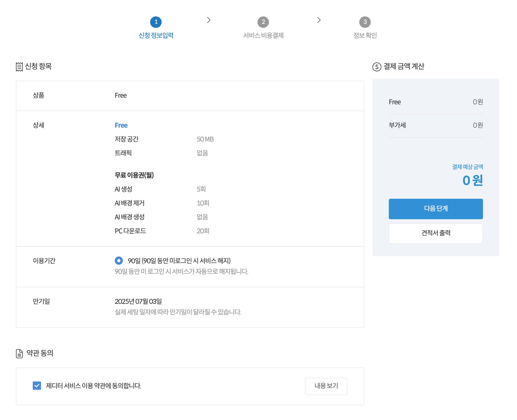Uncheck the 제디터 서비스 이용 약관 agreement checkbox
This screenshot has width=517, height=420.
[x=37, y=385]
